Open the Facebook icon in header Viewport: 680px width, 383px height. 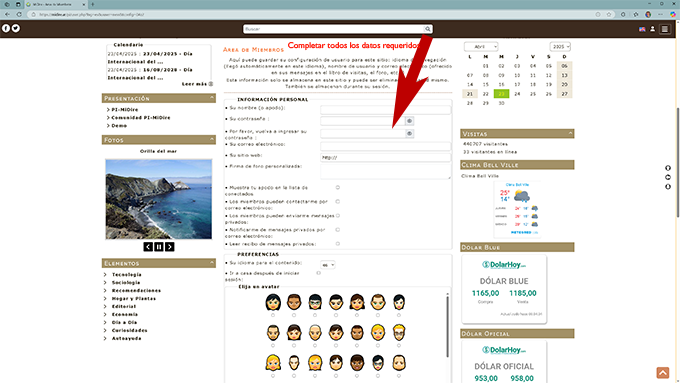coord(6,28)
